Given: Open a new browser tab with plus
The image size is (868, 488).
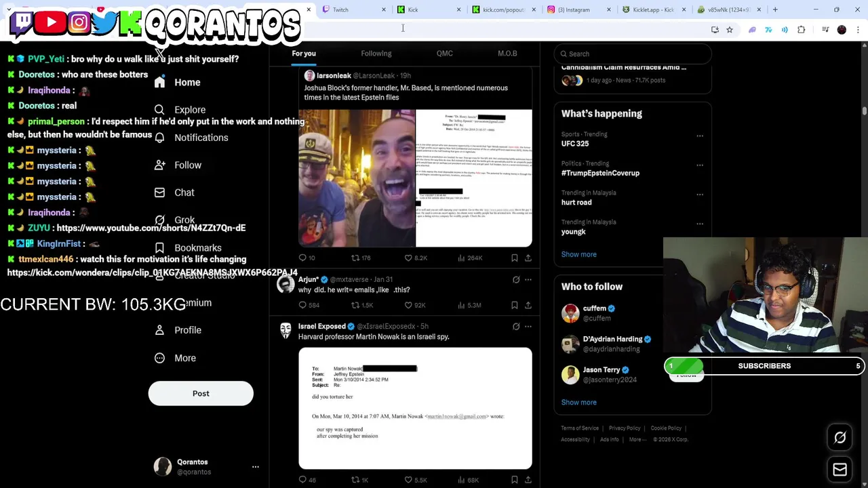Looking at the screenshot, I should (x=775, y=9).
